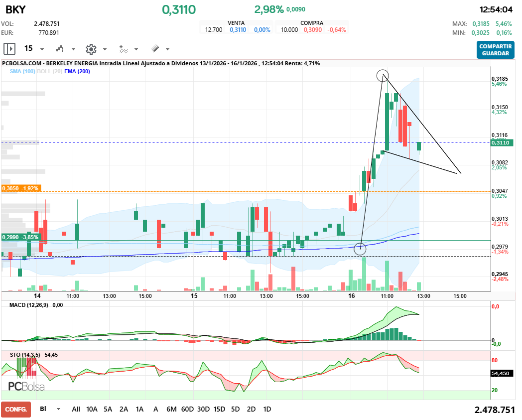This screenshot has width=522, height=420.
Task: Select the 30D time range
Action: click(203, 409)
